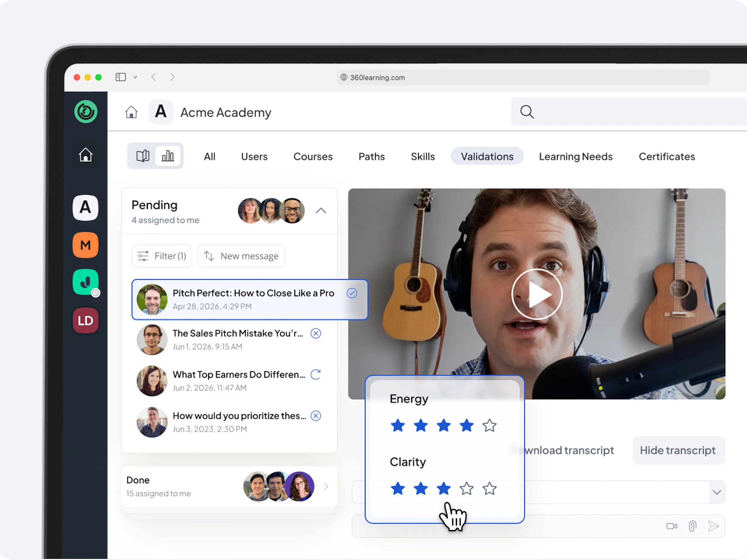
Task: Click the X icon on Sales Pitch Mistake row
Action: tap(315, 334)
